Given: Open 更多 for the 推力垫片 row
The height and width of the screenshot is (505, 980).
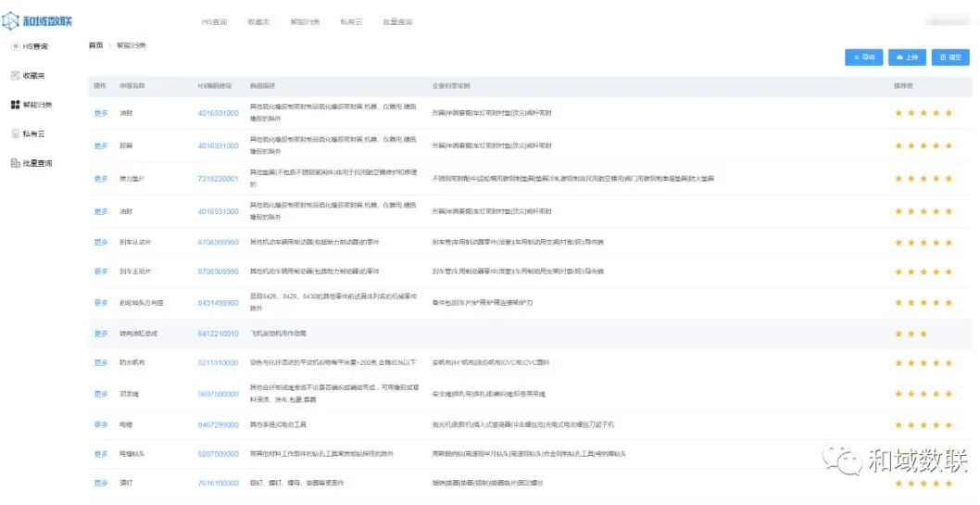Looking at the screenshot, I should point(101,179).
